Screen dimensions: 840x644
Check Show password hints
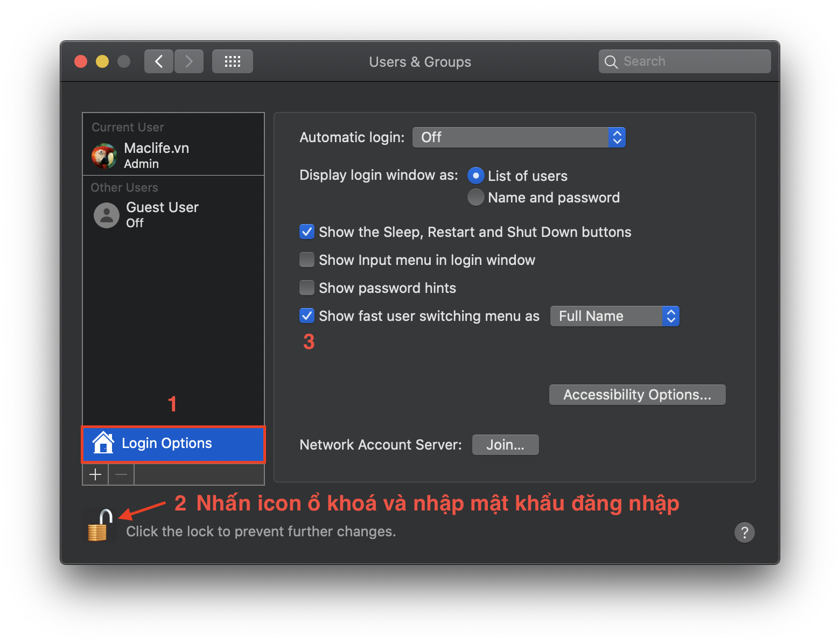306,288
